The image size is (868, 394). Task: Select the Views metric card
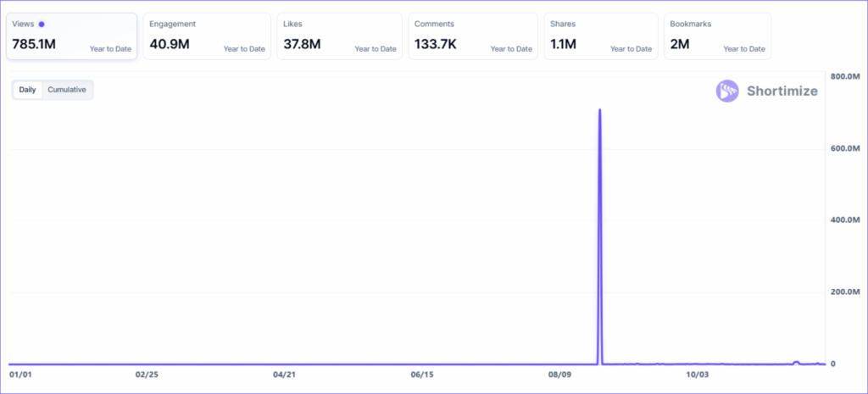[x=71, y=36]
